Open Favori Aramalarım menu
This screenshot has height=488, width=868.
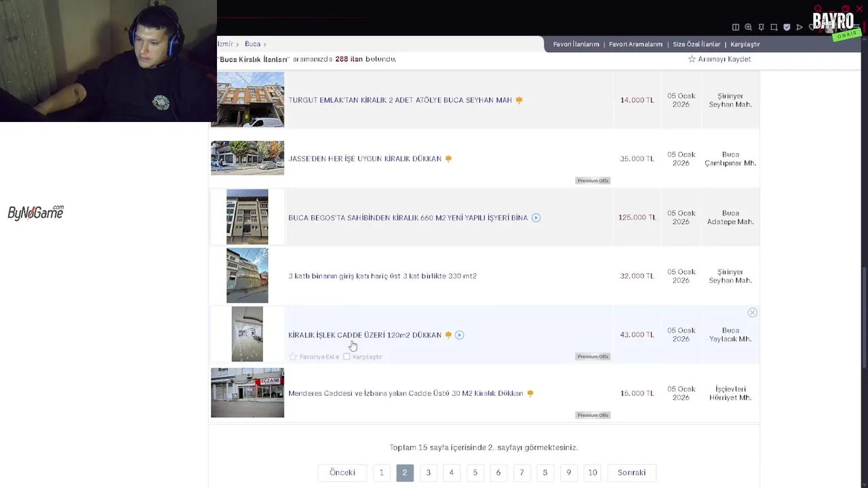click(635, 44)
